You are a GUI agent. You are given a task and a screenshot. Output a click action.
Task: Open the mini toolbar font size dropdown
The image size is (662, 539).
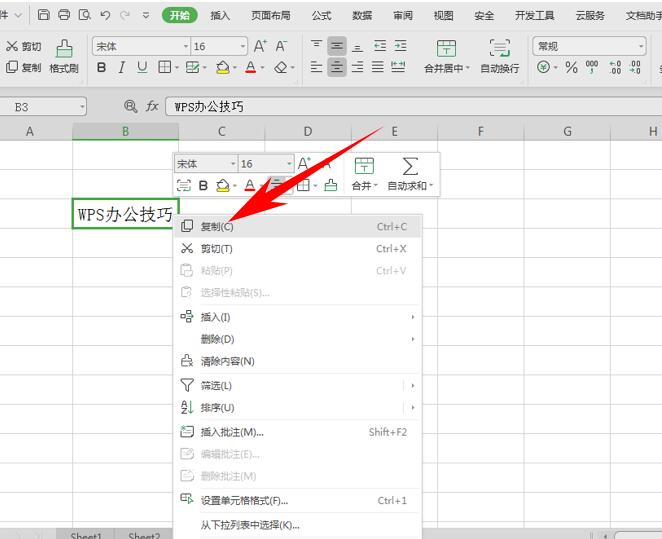(289, 164)
